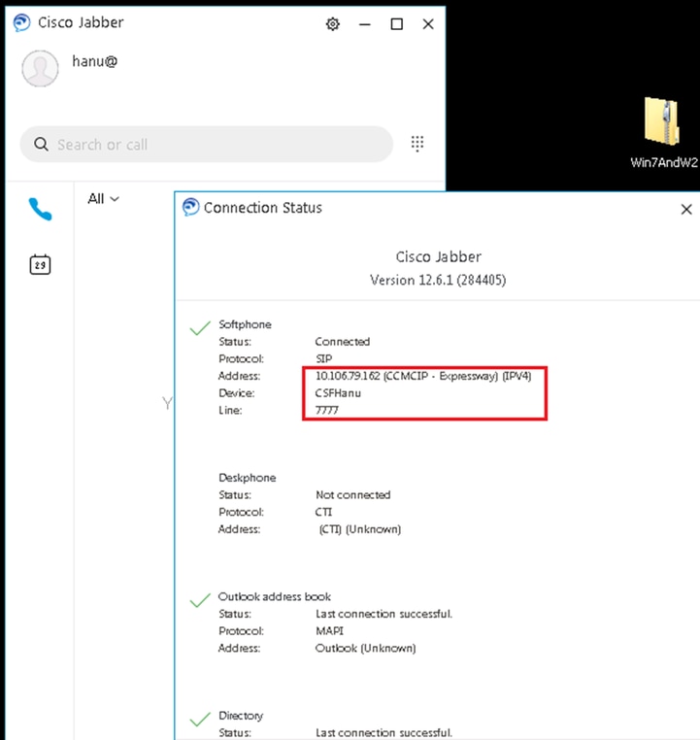Click the address value Outlook (Unknown)
Screen dimensions: 700x740
[365, 648]
